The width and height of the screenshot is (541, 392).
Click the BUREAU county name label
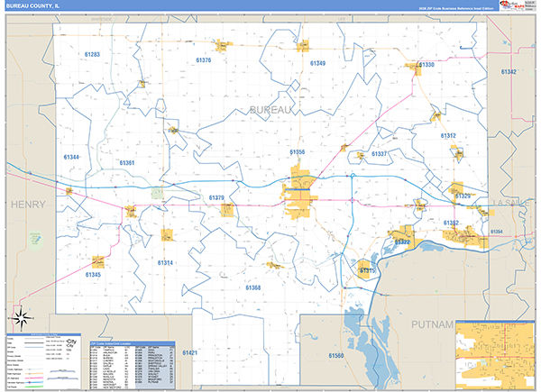click(x=270, y=110)
